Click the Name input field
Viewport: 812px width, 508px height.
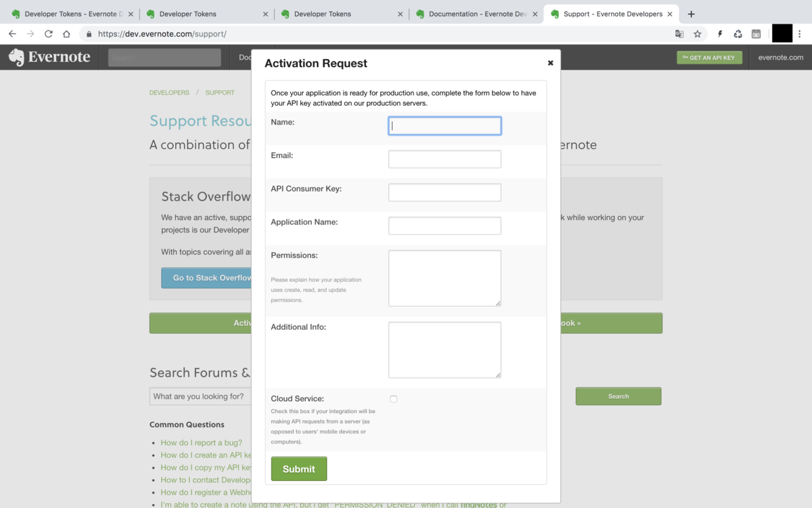(x=445, y=125)
